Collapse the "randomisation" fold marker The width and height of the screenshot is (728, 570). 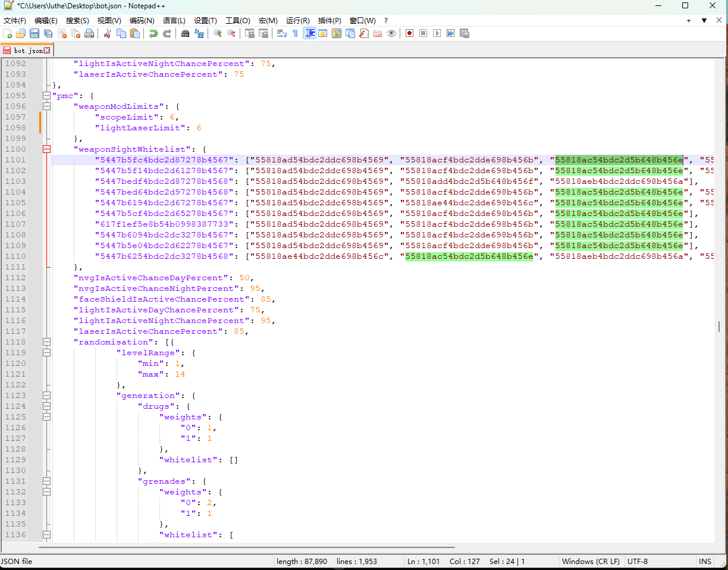(46, 342)
